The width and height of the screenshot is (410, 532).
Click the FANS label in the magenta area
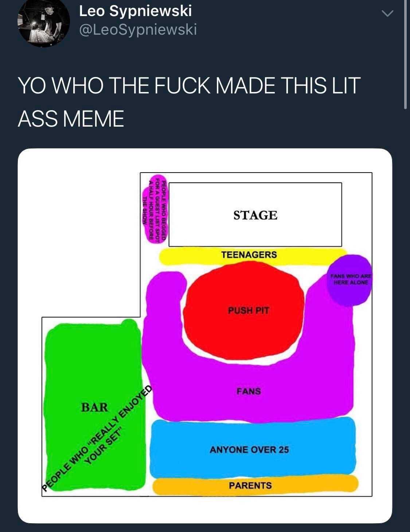tap(249, 391)
